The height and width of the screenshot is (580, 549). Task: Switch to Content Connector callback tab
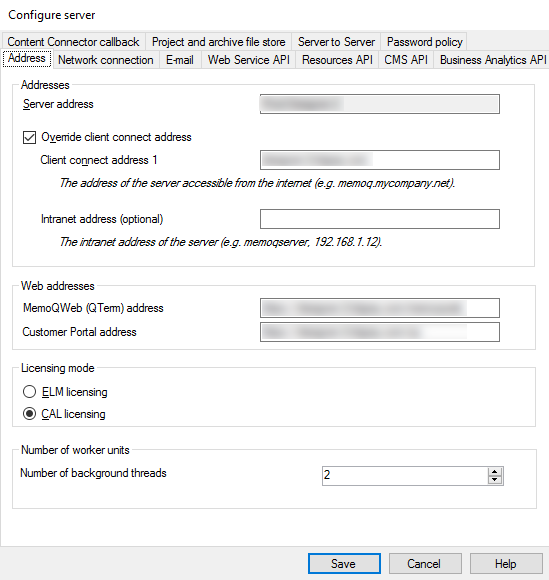(x=73, y=42)
